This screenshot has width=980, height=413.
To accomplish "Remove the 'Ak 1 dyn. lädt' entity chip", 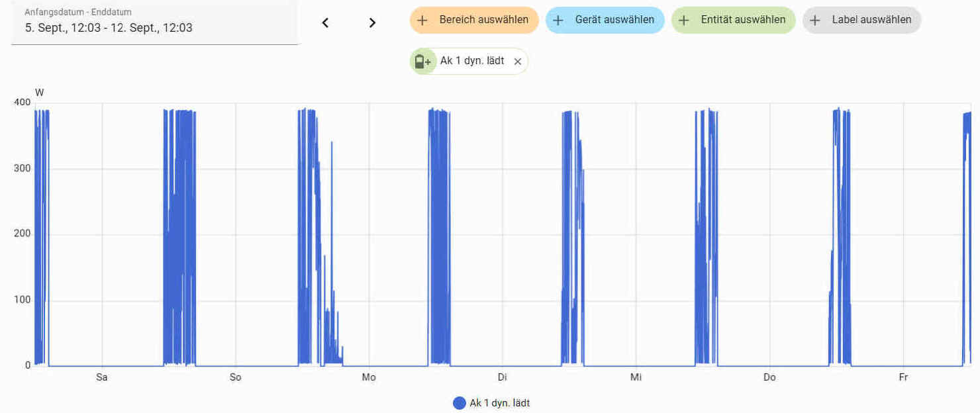I will point(518,62).
